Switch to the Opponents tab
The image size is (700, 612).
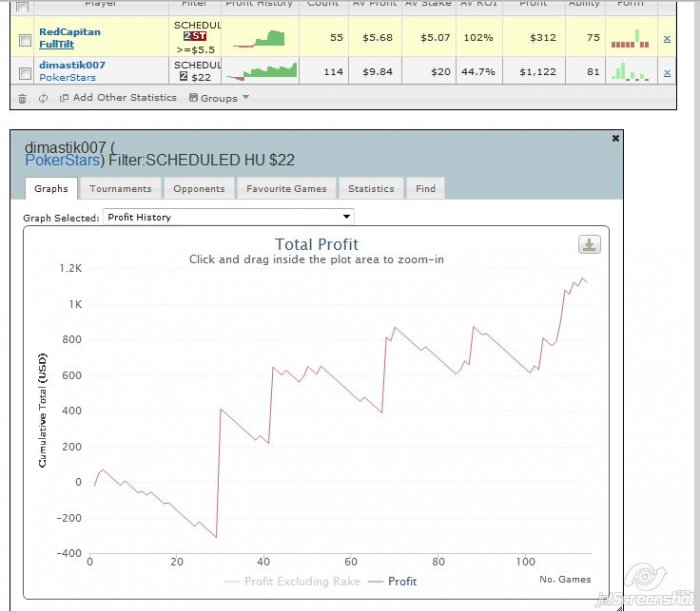coord(199,188)
